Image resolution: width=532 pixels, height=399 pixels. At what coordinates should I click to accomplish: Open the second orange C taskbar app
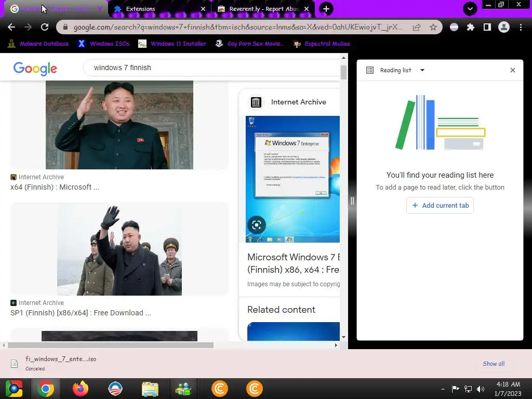point(254,389)
